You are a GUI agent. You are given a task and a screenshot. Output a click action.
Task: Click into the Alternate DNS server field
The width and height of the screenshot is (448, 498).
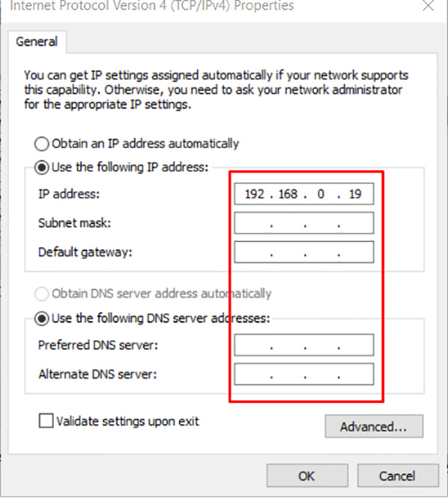coord(303,374)
